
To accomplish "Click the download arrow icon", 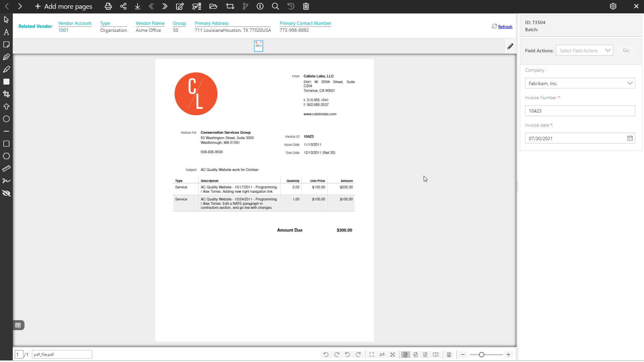I will [x=138, y=6].
